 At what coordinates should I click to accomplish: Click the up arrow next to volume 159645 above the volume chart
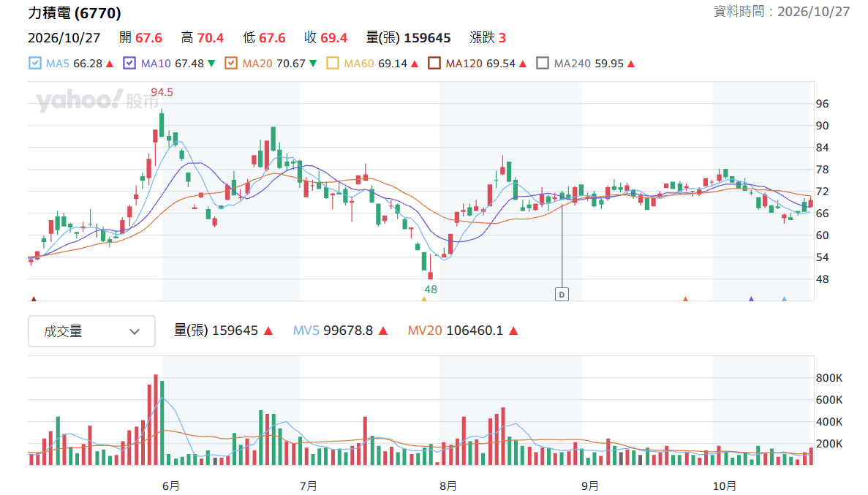pyautogui.click(x=268, y=331)
